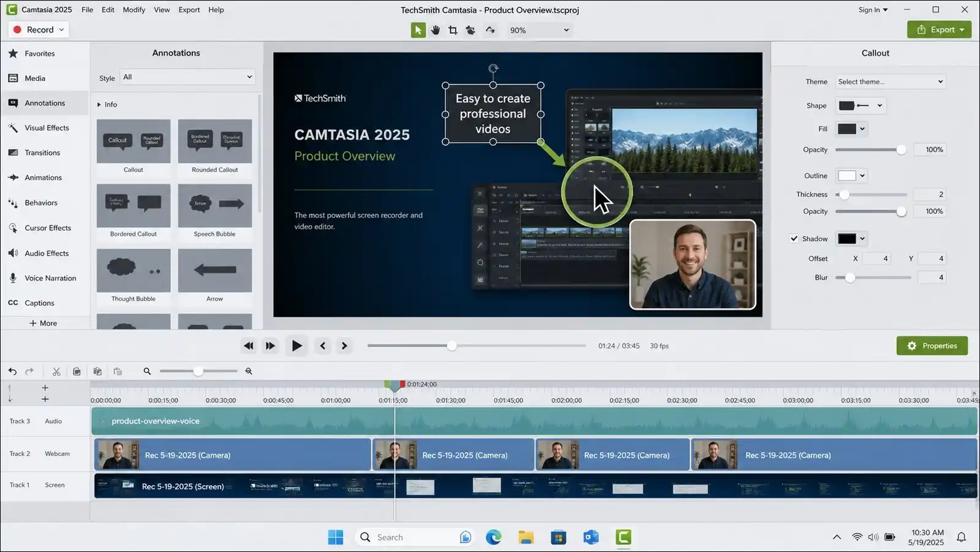Open the Visual Effects panel
This screenshot has height=552, width=980.
tap(45, 128)
